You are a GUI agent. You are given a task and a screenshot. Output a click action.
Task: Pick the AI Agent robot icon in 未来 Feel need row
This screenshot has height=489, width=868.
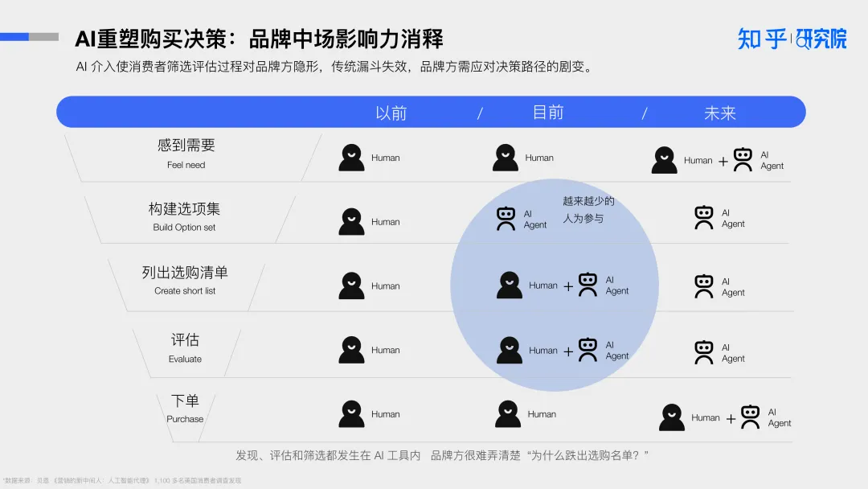[743, 159]
